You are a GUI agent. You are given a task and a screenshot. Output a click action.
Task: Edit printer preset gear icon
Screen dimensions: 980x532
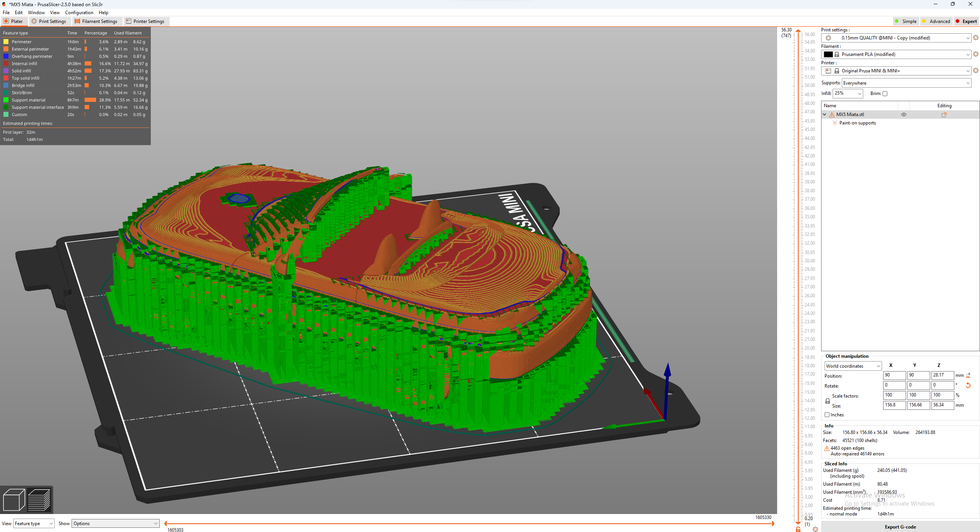(976, 70)
